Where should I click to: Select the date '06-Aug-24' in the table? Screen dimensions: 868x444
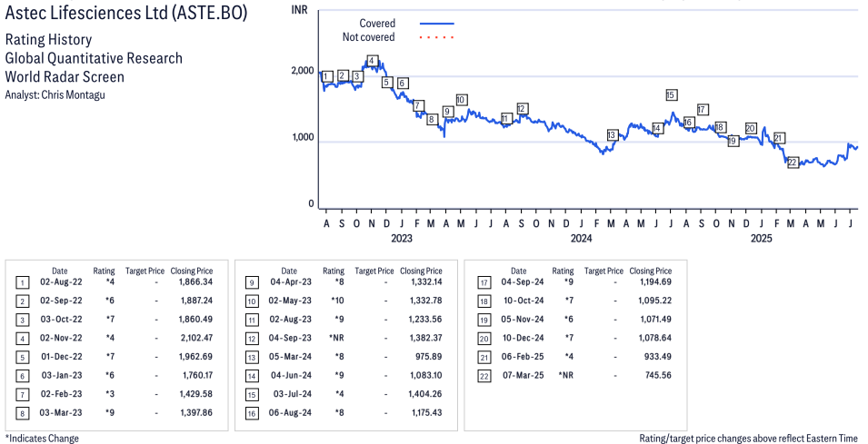pos(291,413)
